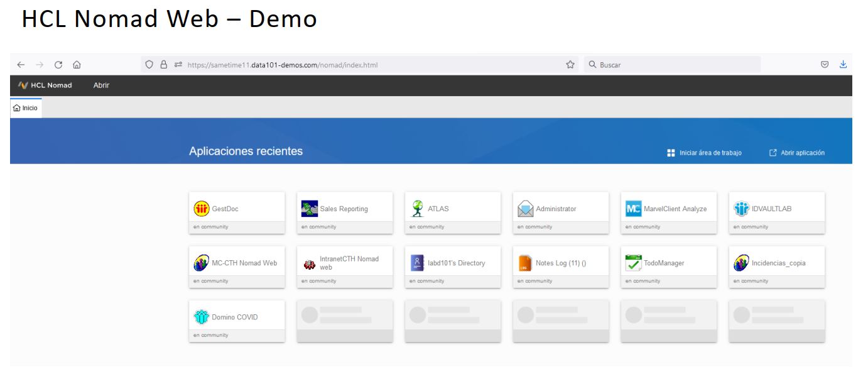The image size is (868, 369).
Task: Open the GestDoc application icon
Action: [x=202, y=209]
